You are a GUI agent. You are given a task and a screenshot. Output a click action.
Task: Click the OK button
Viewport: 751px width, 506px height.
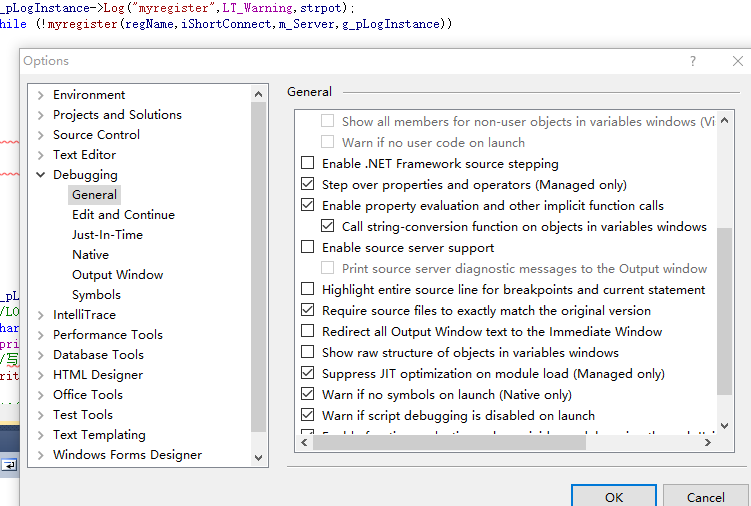coord(614,496)
